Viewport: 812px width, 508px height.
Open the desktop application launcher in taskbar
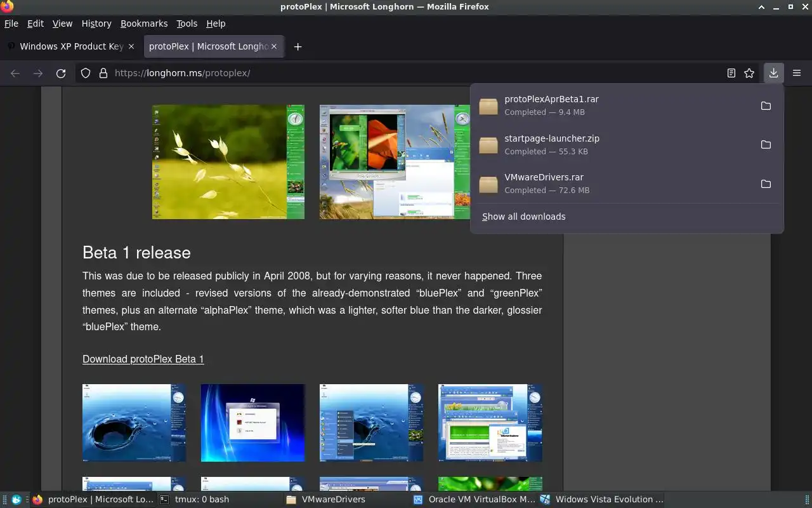tap(16, 500)
